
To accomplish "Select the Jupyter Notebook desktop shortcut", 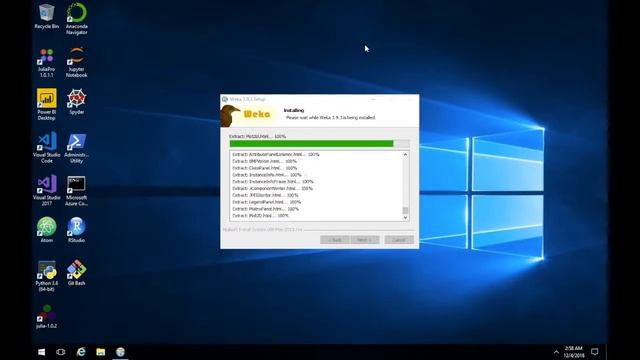I will click(77, 62).
